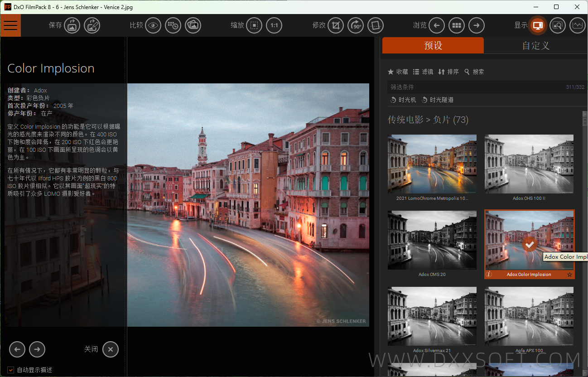588x377 pixels.
Task: Star Adox Color Implosion as favorite
Action: (x=569, y=275)
